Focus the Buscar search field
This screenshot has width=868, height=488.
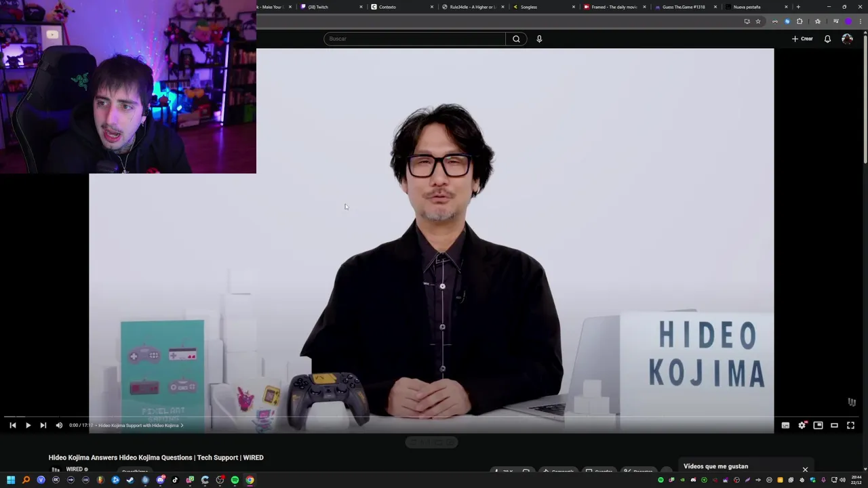[x=414, y=39]
